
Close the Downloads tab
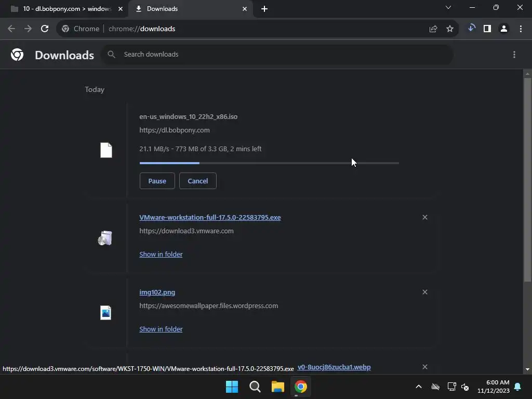pyautogui.click(x=245, y=9)
